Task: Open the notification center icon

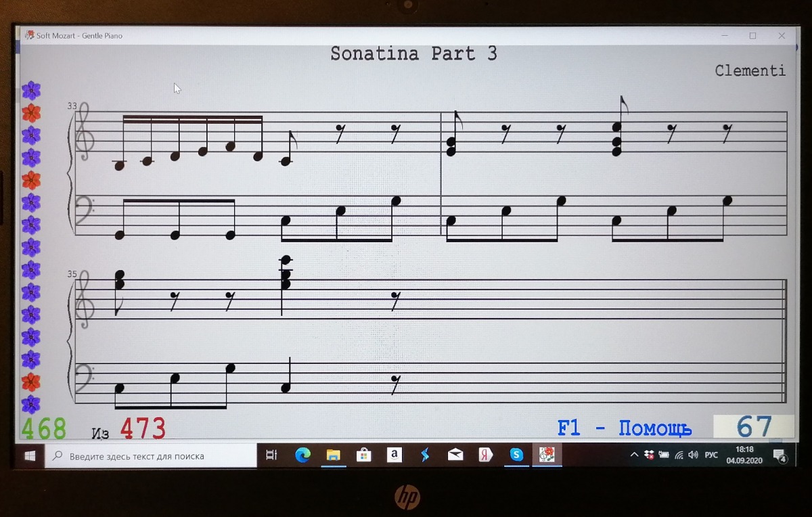Action: pyautogui.click(x=780, y=455)
